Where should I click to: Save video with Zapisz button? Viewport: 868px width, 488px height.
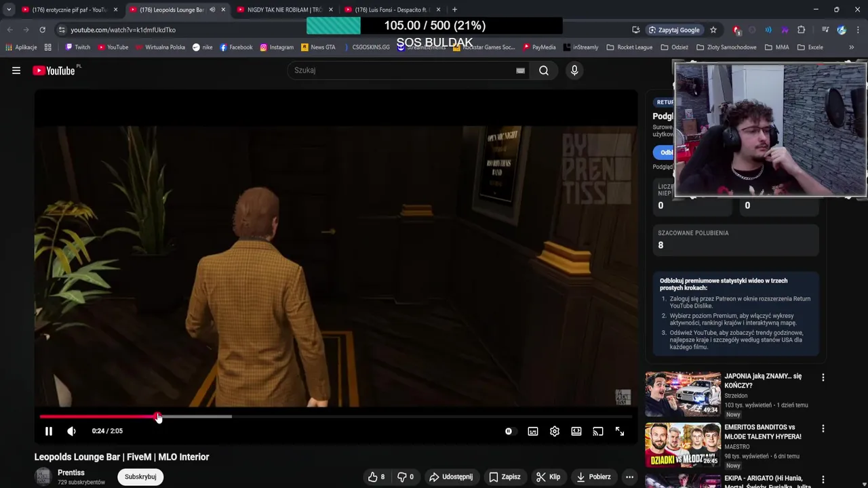tap(505, 476)
